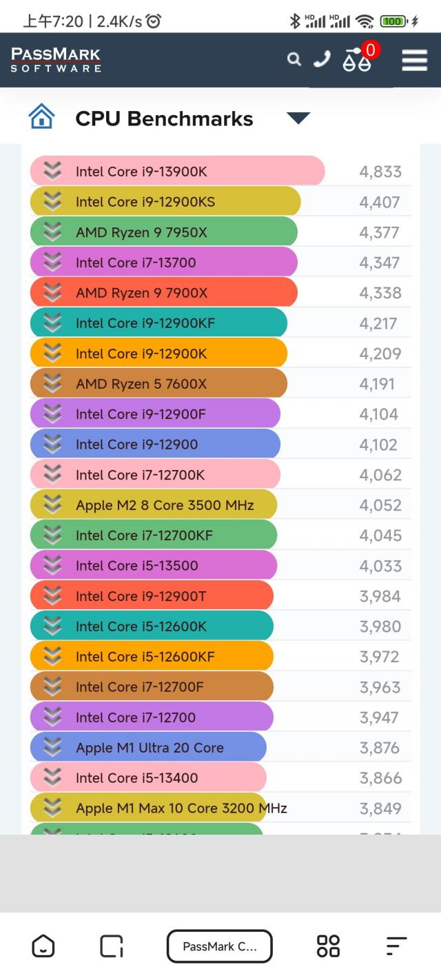
Task: Select the PassMark tab in bottom bar
Action: (x=219, y=946)
